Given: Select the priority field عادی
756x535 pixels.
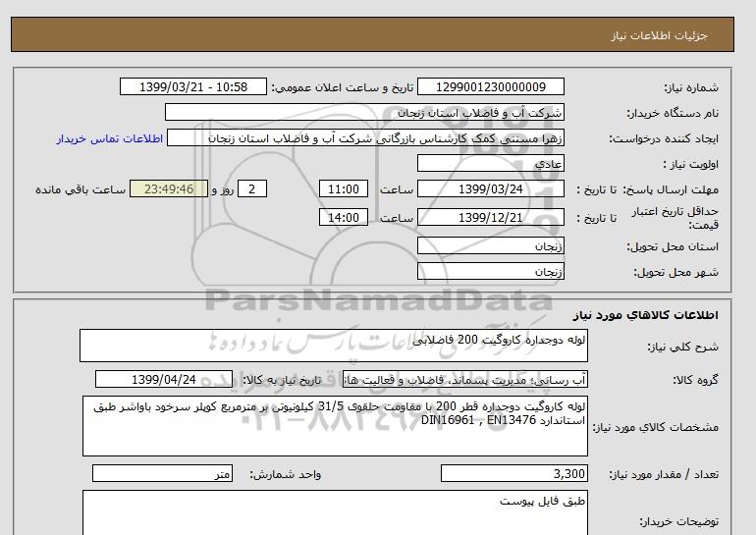Looking at the screenshot, I should pos(490,163).
